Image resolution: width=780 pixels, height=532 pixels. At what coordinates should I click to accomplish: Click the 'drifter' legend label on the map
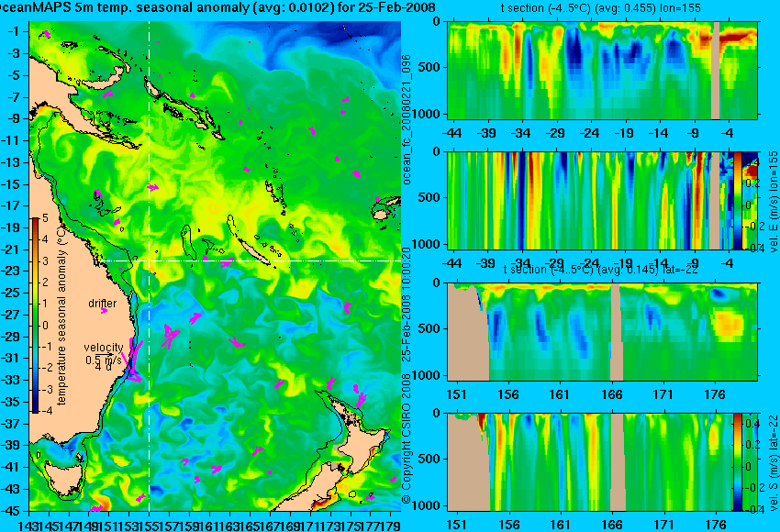[x=103, y=304]
